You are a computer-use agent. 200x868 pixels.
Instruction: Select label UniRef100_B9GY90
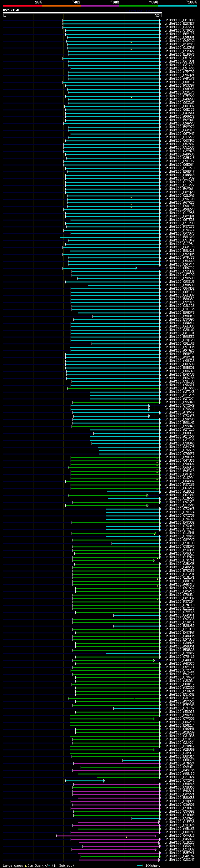tap(179, 419)
